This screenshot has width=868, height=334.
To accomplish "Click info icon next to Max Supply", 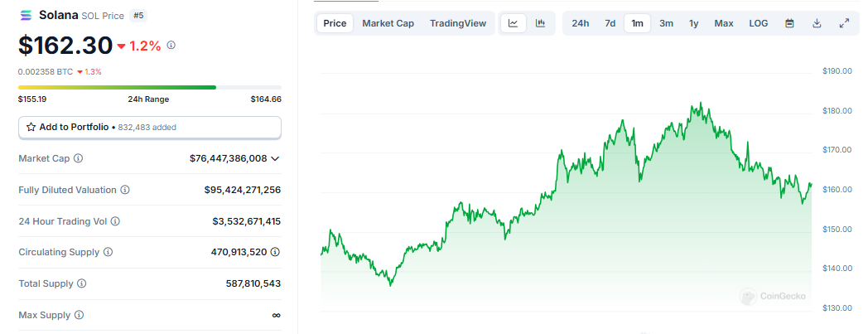I will tap(79, 315).
